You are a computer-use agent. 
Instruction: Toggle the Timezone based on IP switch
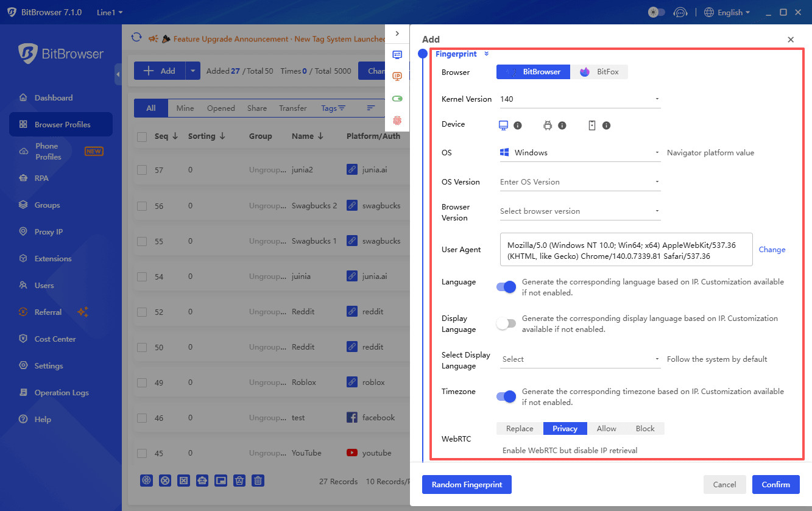click(x=506, y=396)
